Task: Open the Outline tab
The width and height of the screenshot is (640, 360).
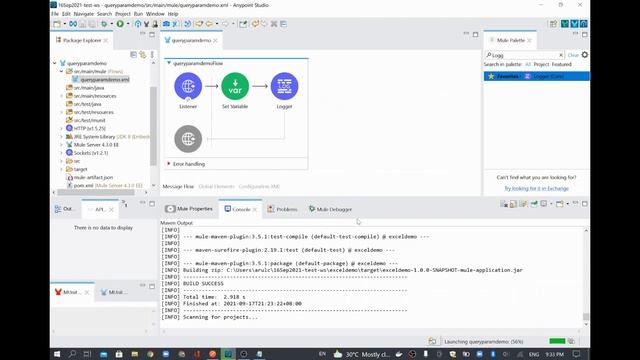Action: 64,209
